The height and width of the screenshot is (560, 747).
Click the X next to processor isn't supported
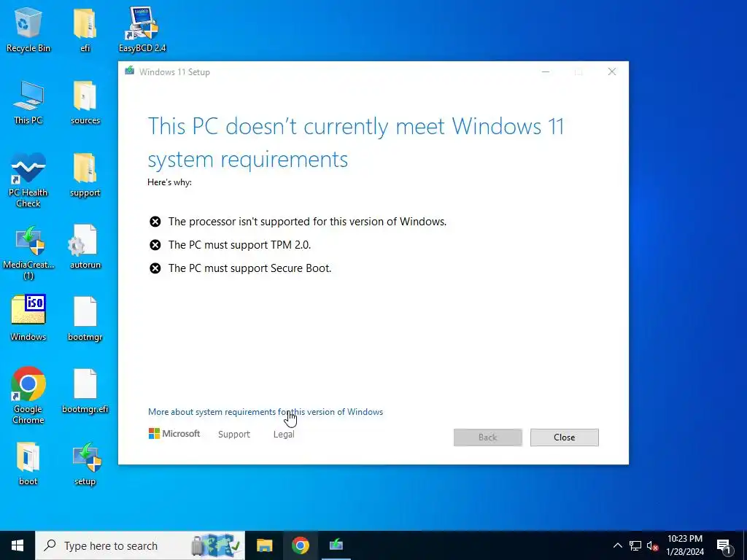click(155, 222)
